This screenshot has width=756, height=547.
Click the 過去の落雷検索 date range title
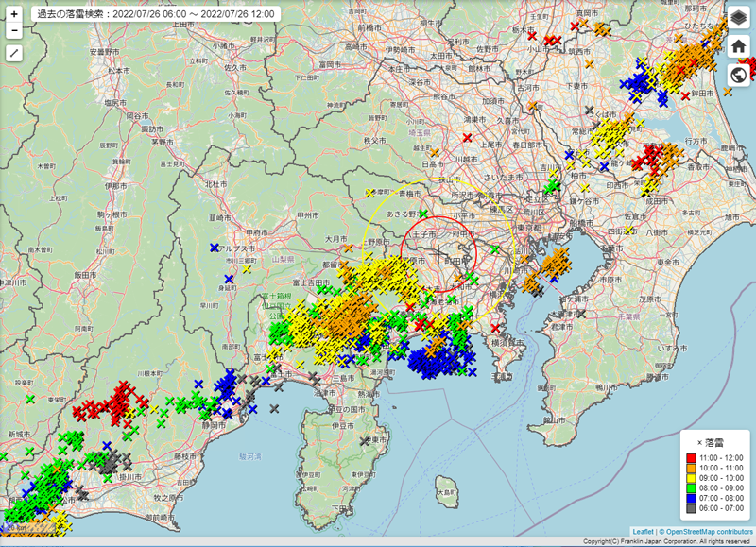154,14
